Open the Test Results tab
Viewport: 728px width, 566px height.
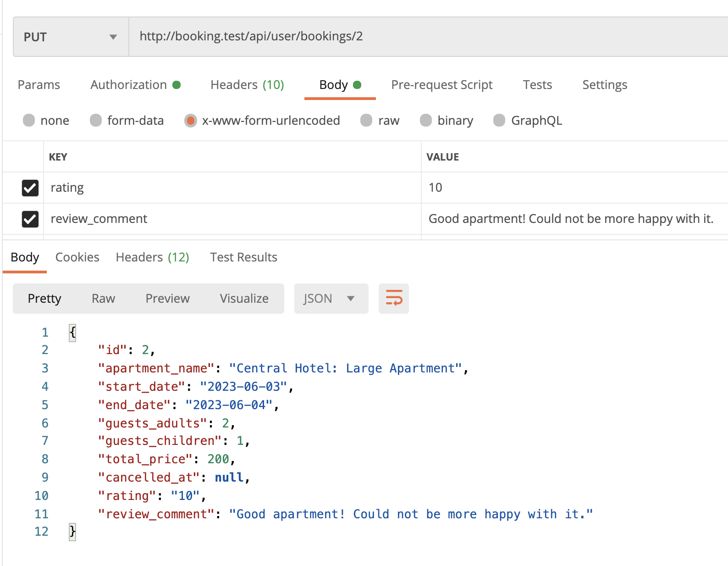[x=244, y=257]
